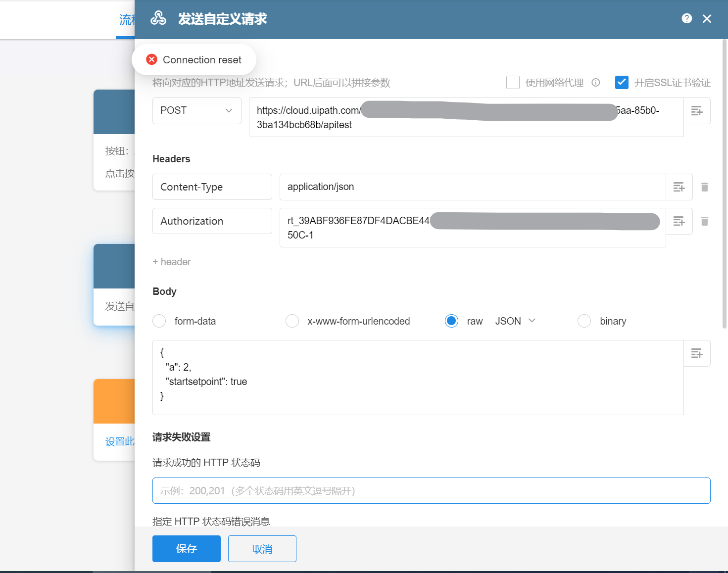Open the POST method dropdown
Viewport: 728px width, 573px height.
(196, 111)
